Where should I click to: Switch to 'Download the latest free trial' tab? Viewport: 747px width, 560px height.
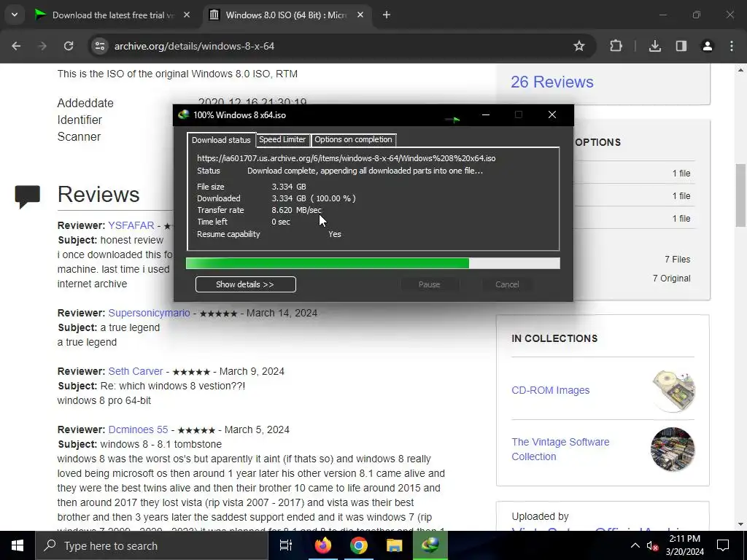113,15
